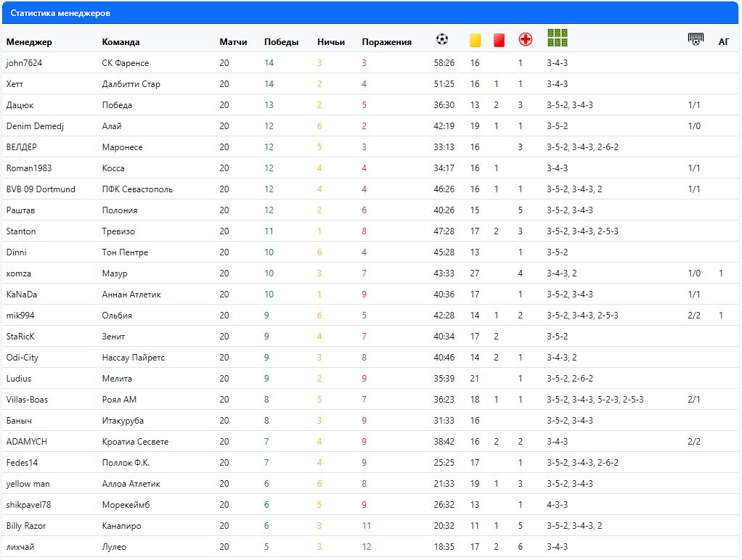Open manager john7624's row
This screenshot has width=742, height=560.
[24, 63]
